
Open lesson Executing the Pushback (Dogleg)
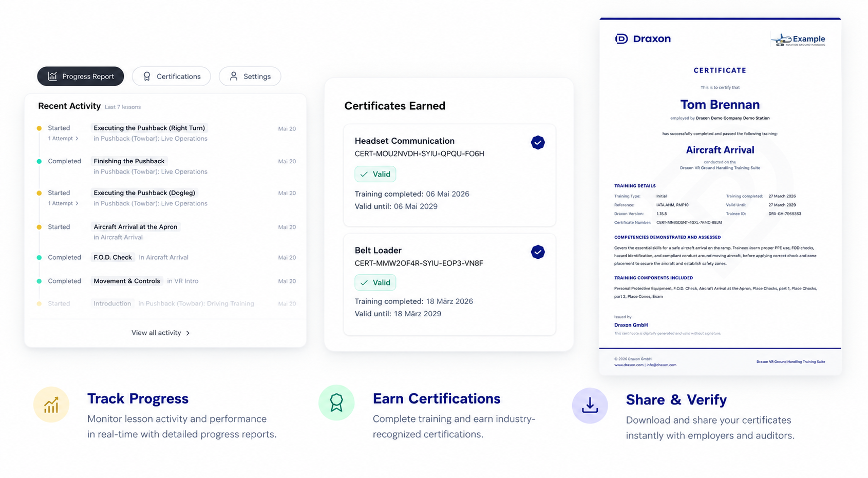point(144,193)
